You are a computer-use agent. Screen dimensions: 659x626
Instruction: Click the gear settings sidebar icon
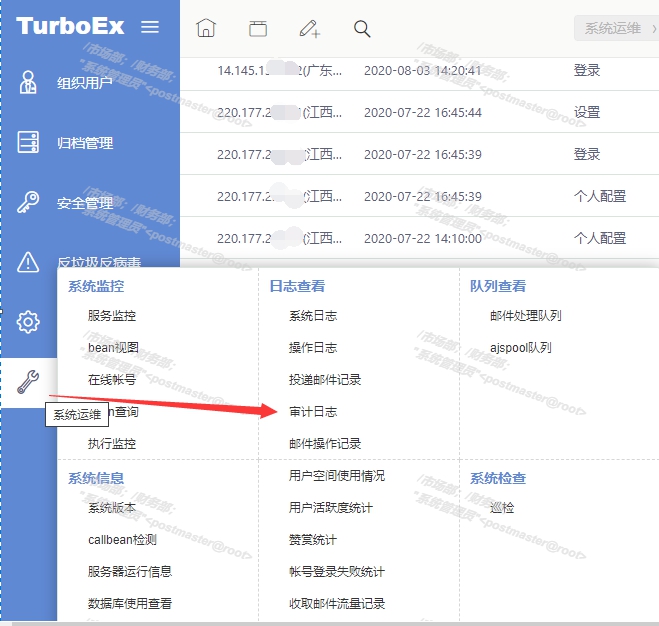(x=28, y=322)
